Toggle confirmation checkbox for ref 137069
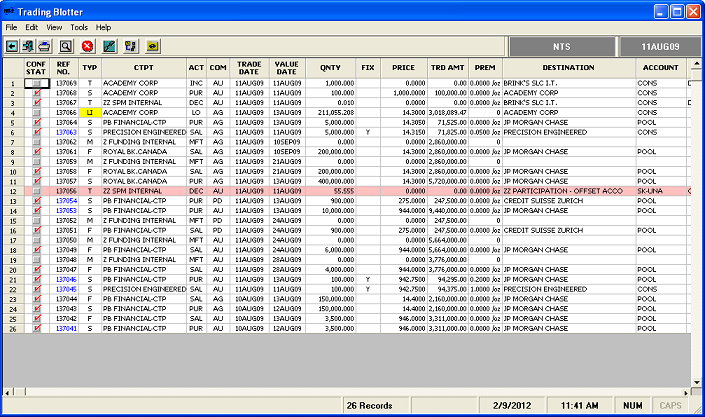The image size is (705, 417). pos(36,83)
